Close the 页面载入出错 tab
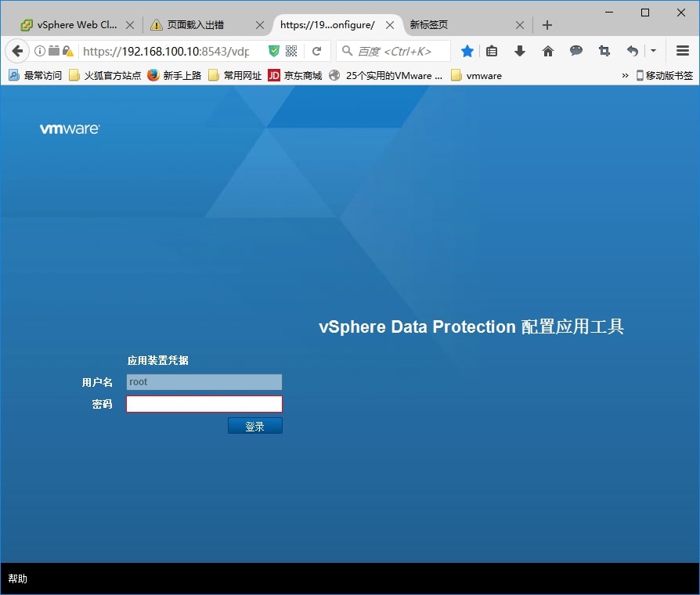 coord(260,25)
